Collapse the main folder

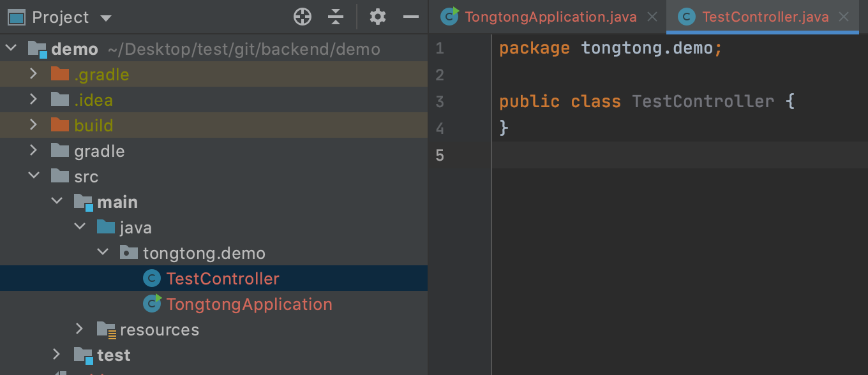coord(57,202)
